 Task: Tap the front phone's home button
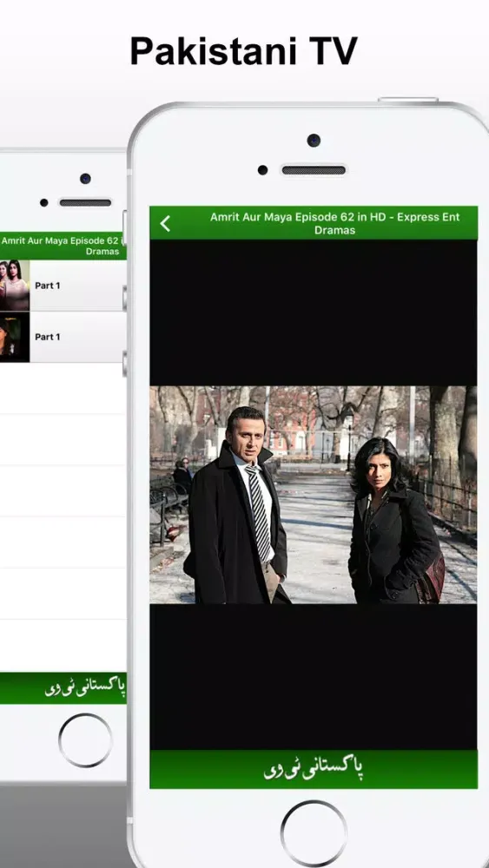(x=314, y=833)
